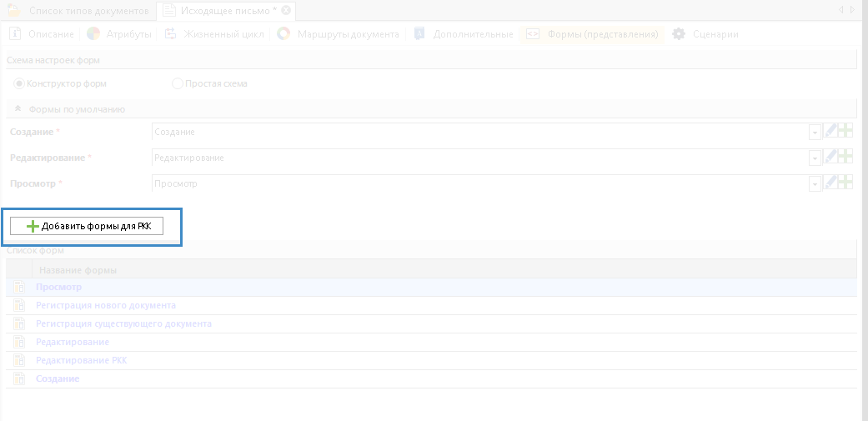Expand the Редактирование form dropdown
This screenshot has height=421, width=868.
814,158
